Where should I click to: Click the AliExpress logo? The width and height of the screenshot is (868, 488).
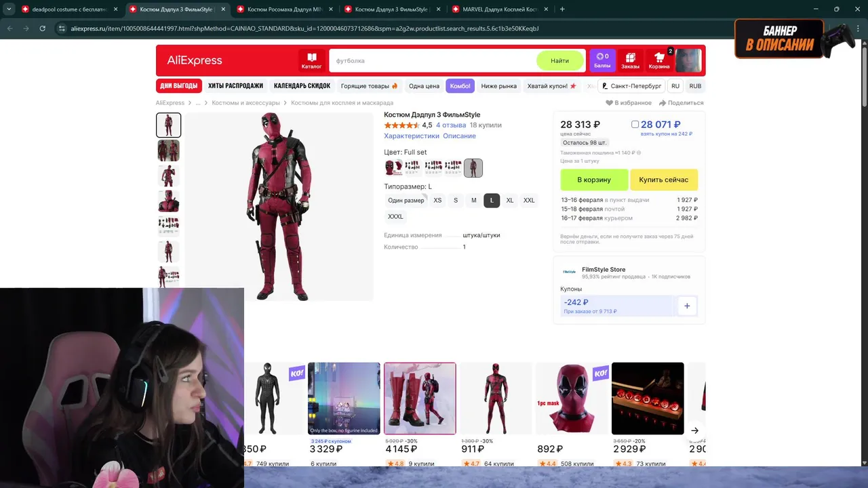point(195,60)
